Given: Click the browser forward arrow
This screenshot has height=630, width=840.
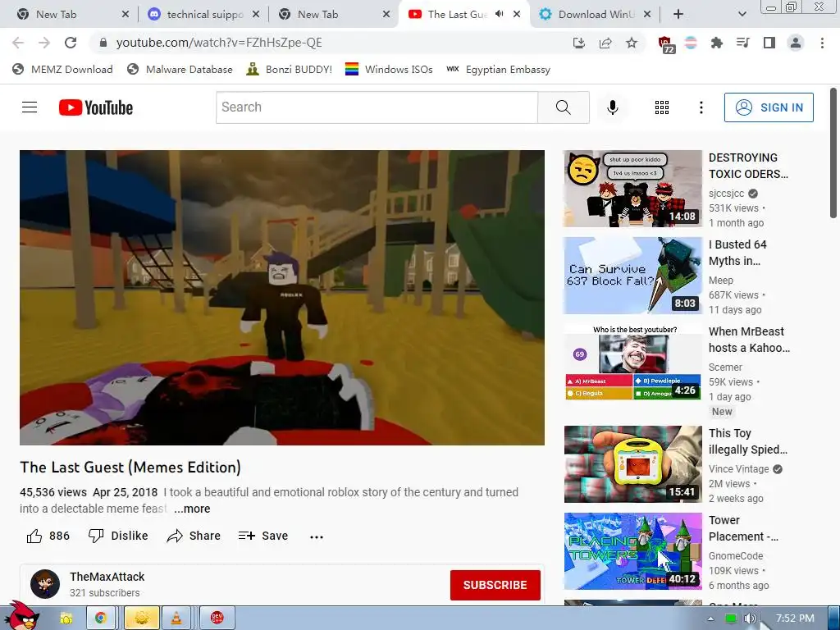Looking at the screenshot, I should pos(44,43).
